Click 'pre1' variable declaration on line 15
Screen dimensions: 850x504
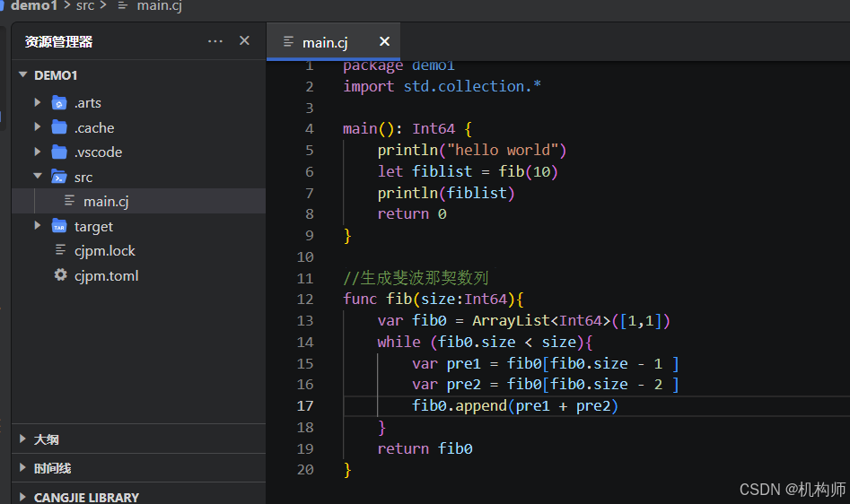[x=463, y=363]
